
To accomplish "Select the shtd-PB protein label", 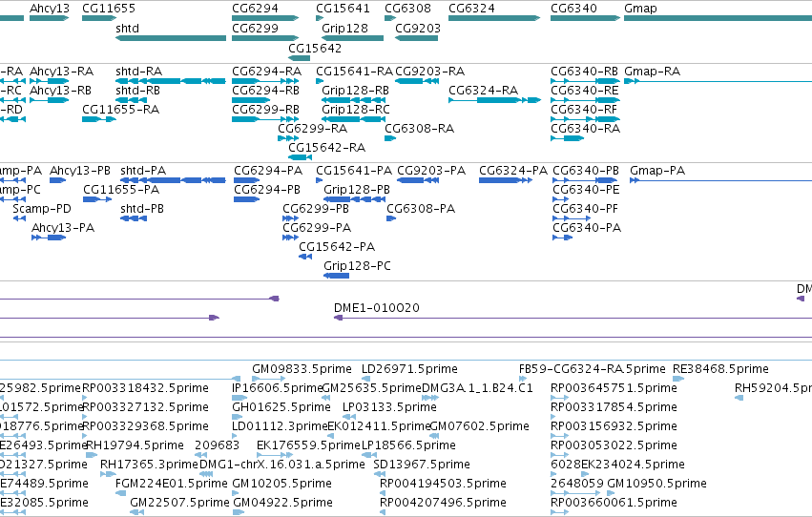I will point(142,209).
